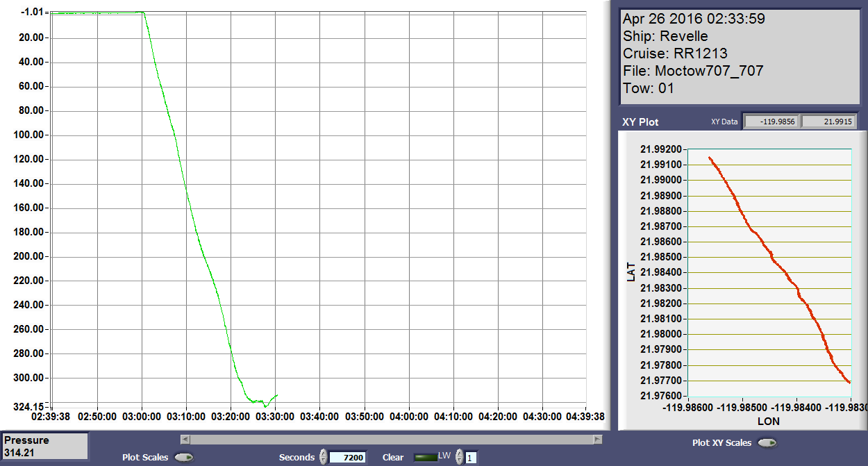Click the y-axis maximum value 324.15

(30, 406)
